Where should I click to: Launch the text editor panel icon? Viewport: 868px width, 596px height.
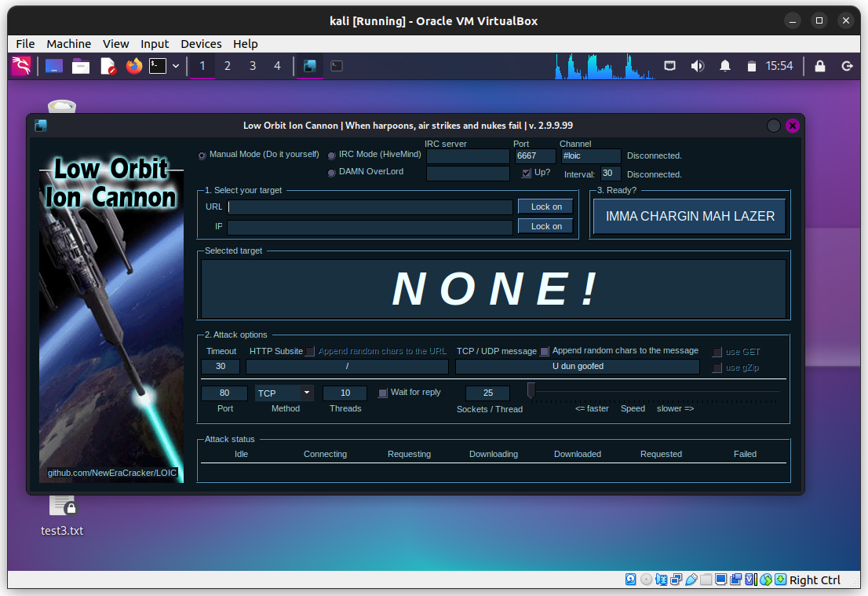click(x=108, y=67)
